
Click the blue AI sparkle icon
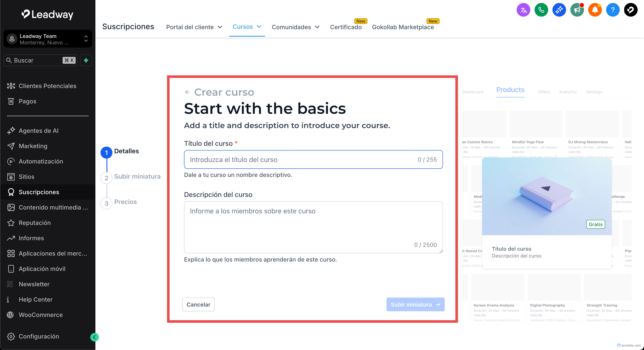click(559, 10)
